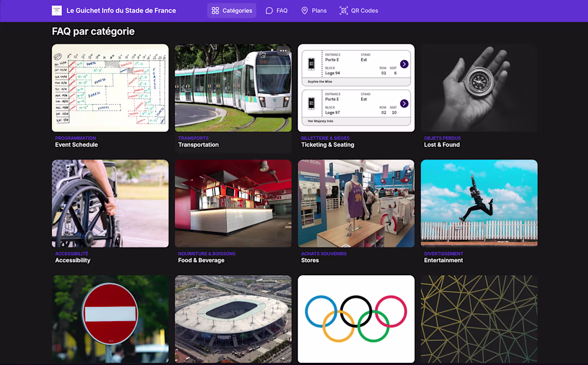This screenshot has width=588, height=365.
Task: Click the FAQ speech bubble icon
Action: [269, 11]
